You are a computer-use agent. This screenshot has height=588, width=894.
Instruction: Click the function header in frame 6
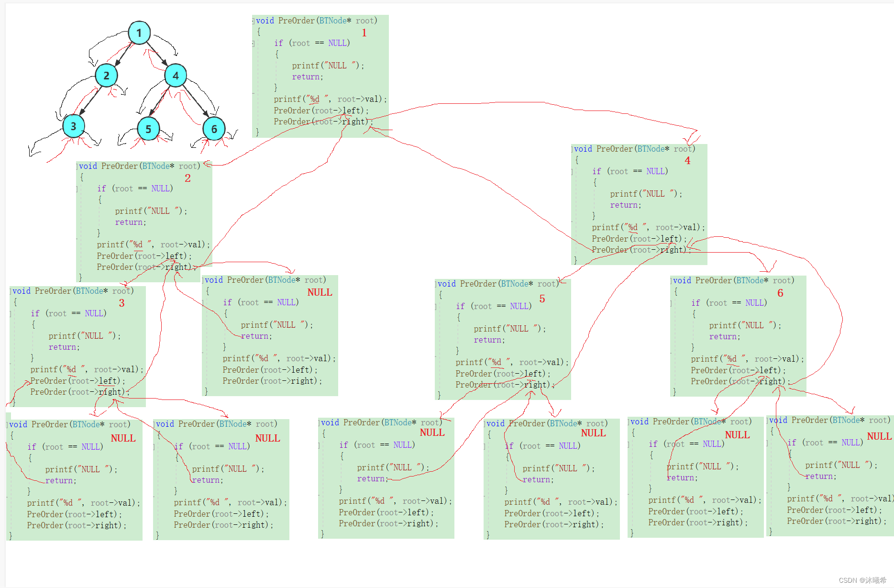[x=734, y=280]
